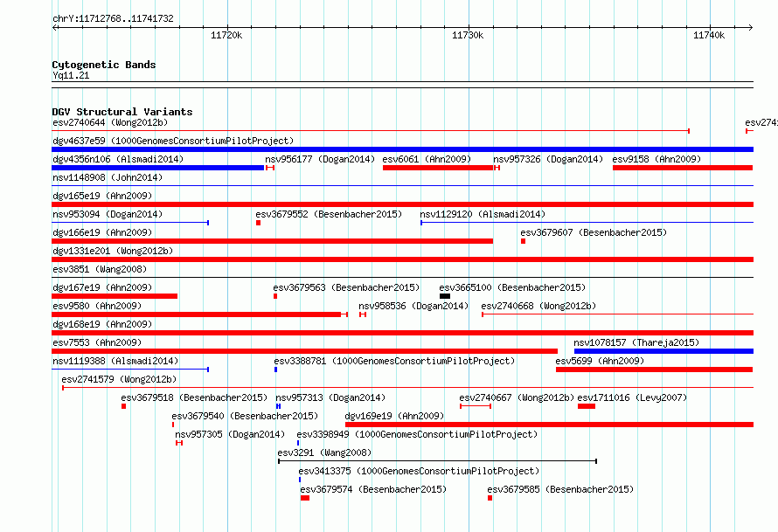The image size is (778, 532).
Task: Open the esv9158 (Ahn2009) label
Action: coord(656,159)
